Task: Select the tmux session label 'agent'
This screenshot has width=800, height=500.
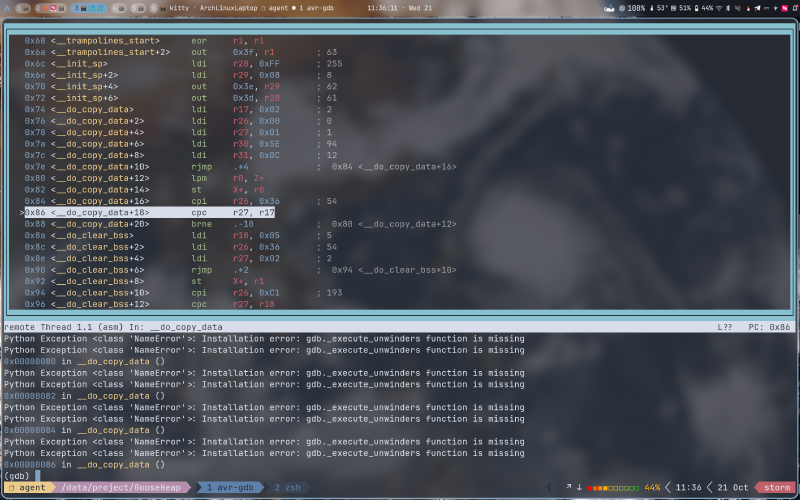Action: (28, 487)
